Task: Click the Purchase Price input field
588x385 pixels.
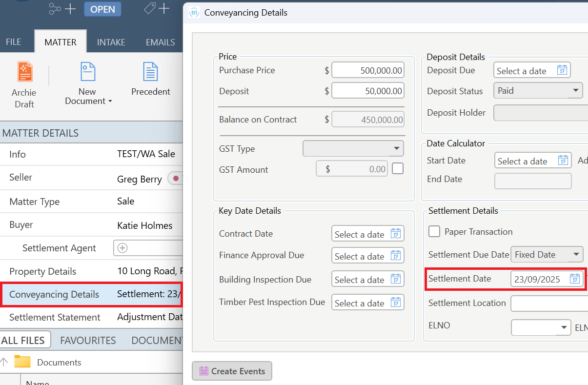Action: coord(368,70)
